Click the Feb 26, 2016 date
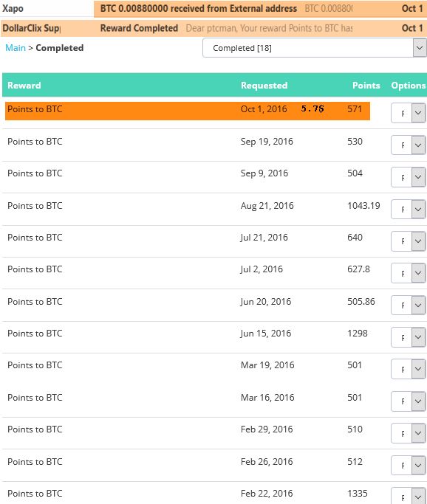The width and height of the screenshot is (427, 504). (x=267, y=462)
